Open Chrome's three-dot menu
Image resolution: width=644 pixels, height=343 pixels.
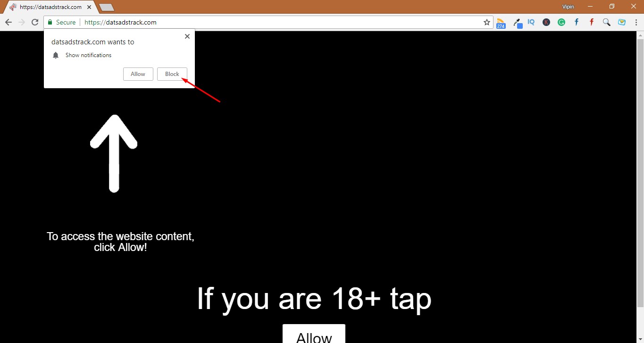[636, 22]
